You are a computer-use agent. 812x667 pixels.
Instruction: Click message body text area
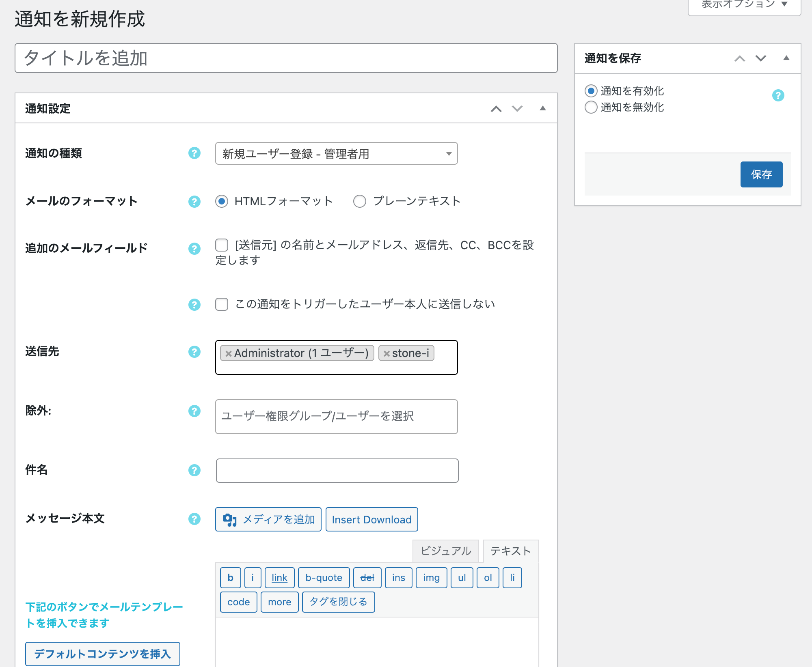click(x=377, y=642)
